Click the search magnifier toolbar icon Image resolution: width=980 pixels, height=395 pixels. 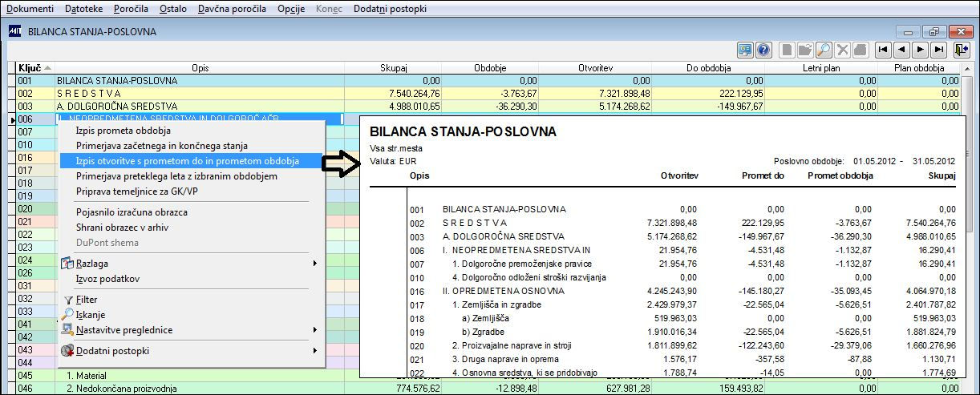824,50
